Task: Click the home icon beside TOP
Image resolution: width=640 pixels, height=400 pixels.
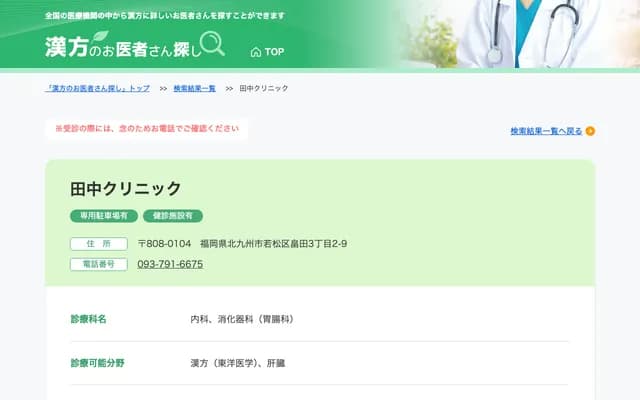Action: coord(256,52)
